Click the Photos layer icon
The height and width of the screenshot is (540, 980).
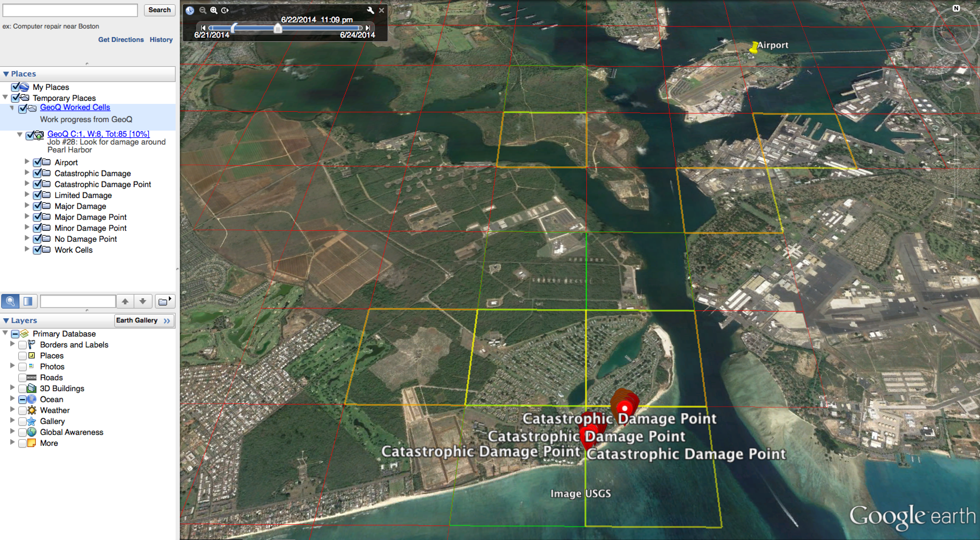(32, 366)
